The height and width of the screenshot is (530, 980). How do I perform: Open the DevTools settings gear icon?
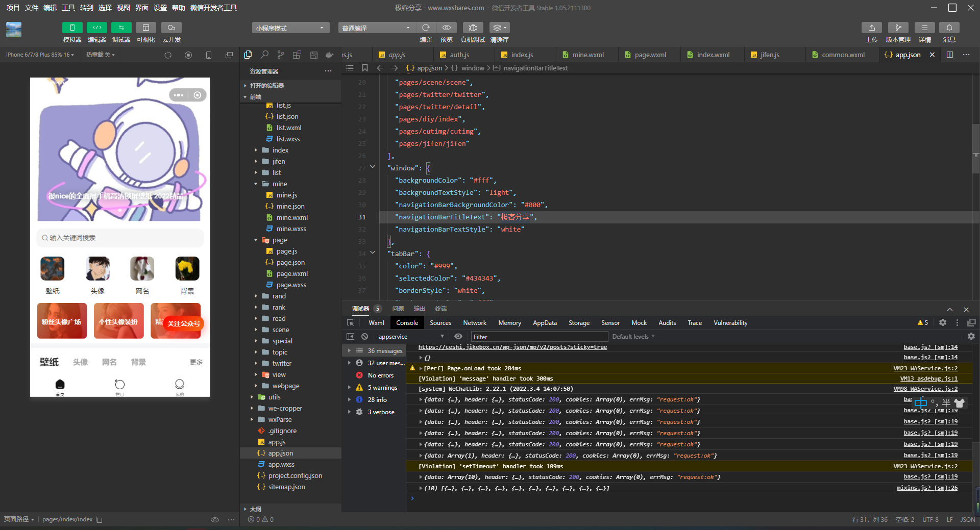click(x=942, y=323)
